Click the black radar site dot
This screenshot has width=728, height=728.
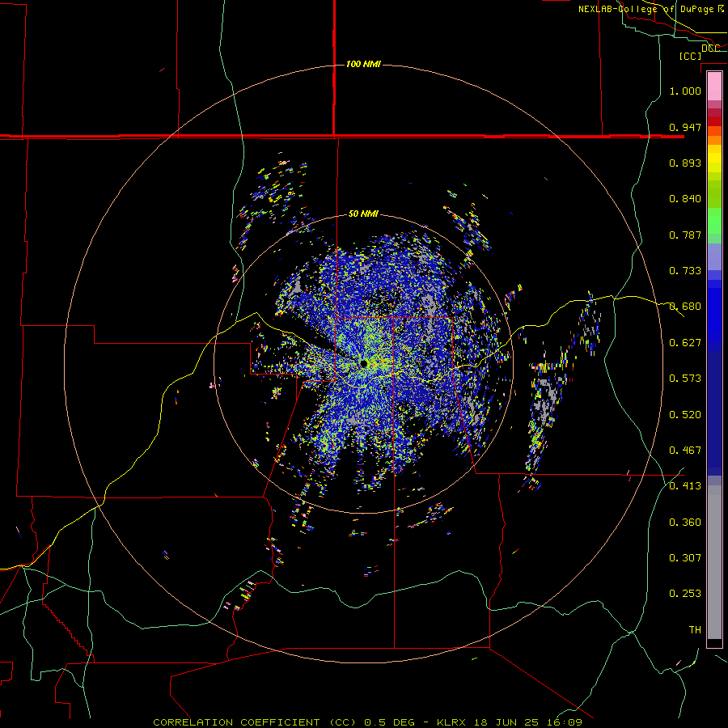pos(363,363)
